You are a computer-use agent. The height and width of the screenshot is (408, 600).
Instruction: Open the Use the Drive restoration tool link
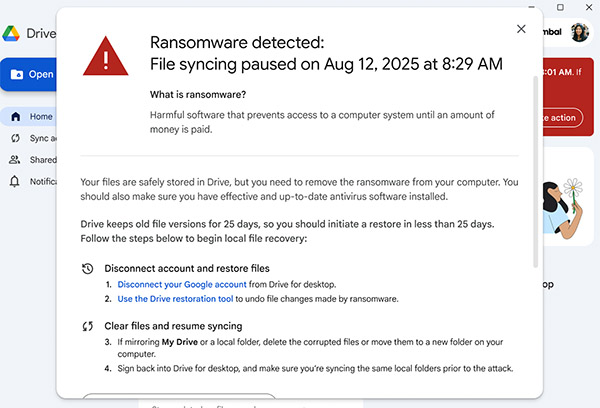click(175, 299)
